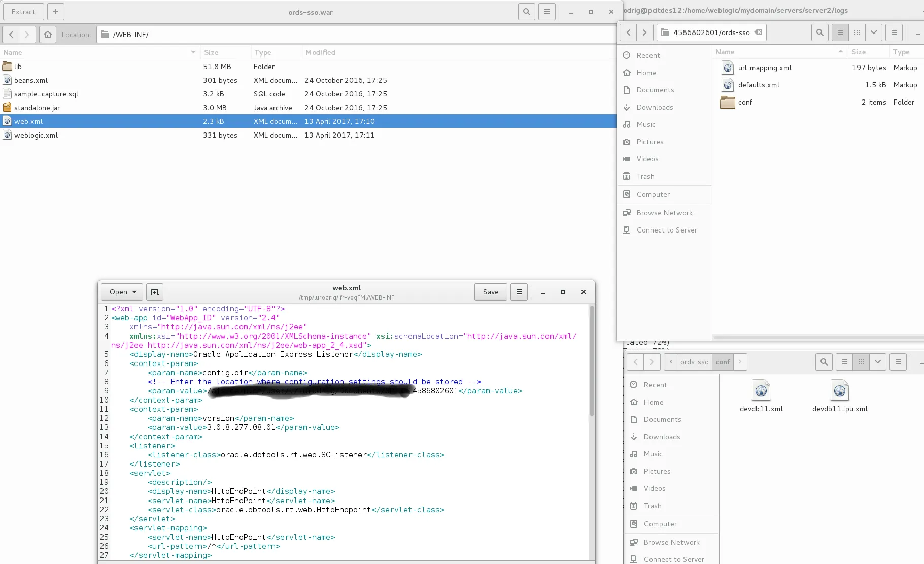Expand breadcrumb left arrow in lower browser
The height and width of the screenshot is (564, 924).
[x=670, y=362]
